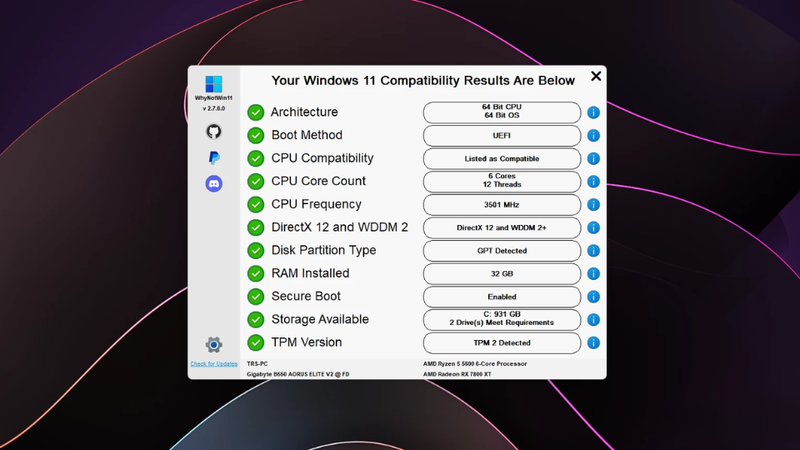
Task: Open the GitHub icon in sidebar
Action: [214, 132]
